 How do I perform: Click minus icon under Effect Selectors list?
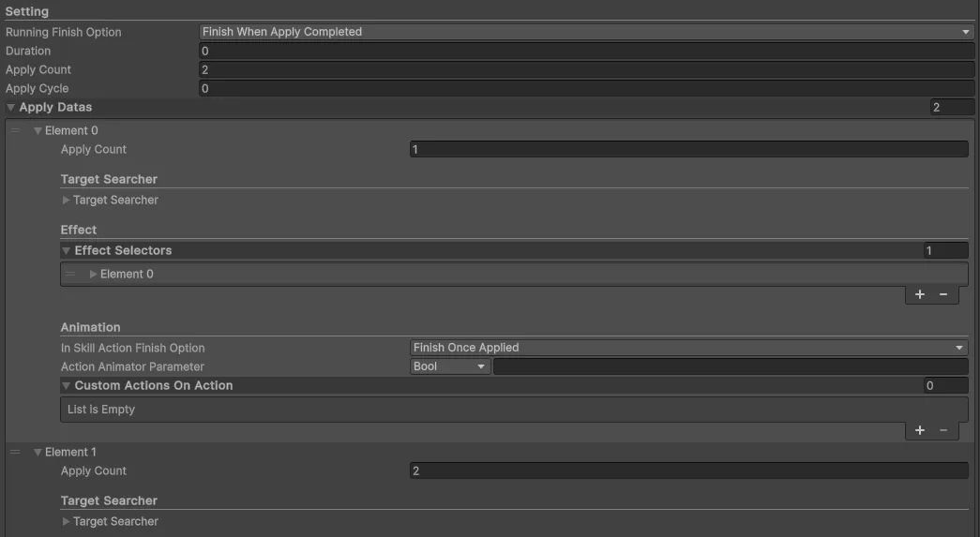pyautogui.click(x=943, y=294)
